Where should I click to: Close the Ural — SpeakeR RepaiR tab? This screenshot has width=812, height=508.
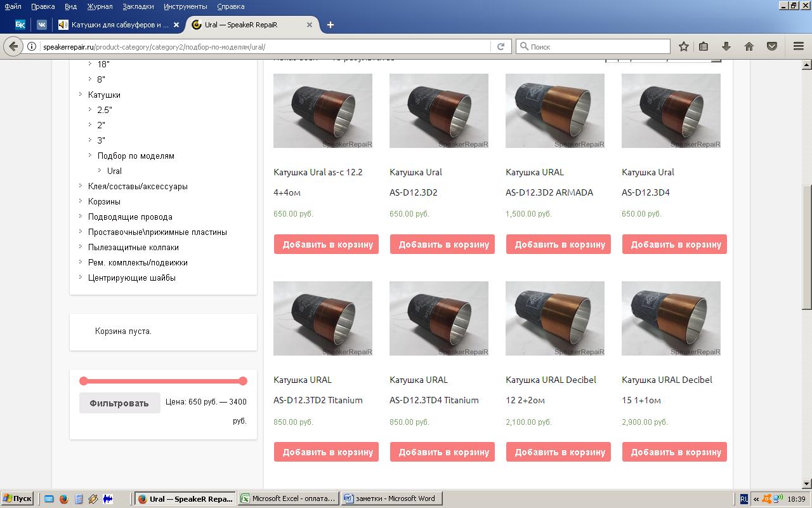310,25
